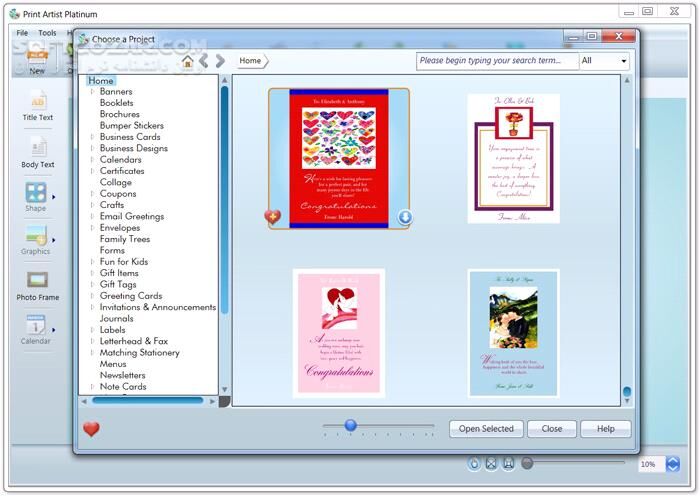This screenshot has height=496, width=700.
Task: Select the Shape tool
Action: tap(36, 197)
